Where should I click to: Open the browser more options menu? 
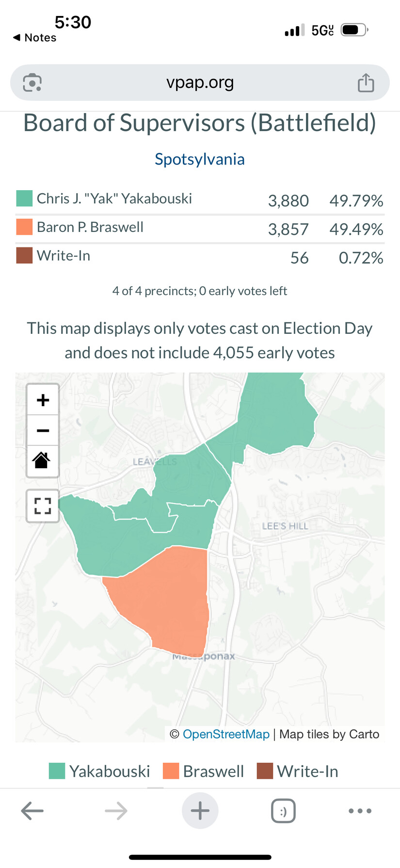pos(360,811)
